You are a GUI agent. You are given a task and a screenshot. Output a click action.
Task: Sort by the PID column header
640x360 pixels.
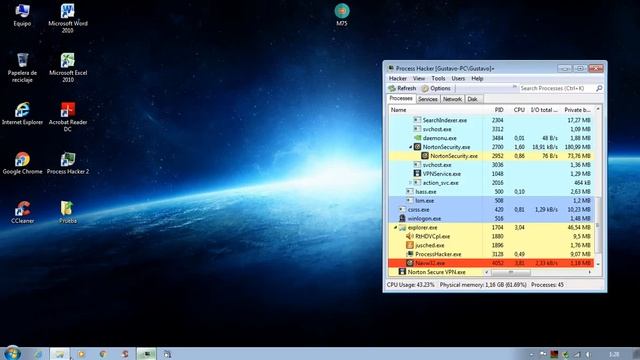[494, 110]
